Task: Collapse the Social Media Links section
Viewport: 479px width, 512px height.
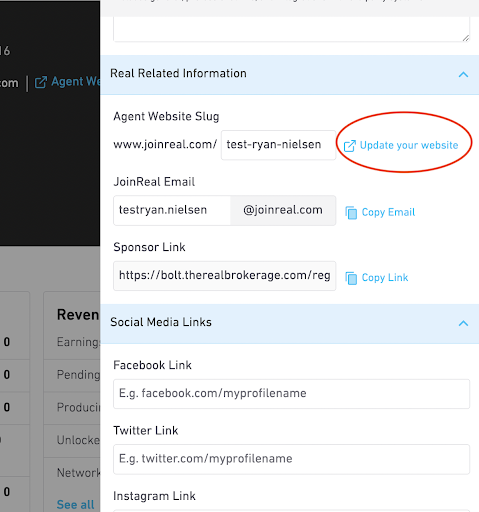Action: point(463,323)
